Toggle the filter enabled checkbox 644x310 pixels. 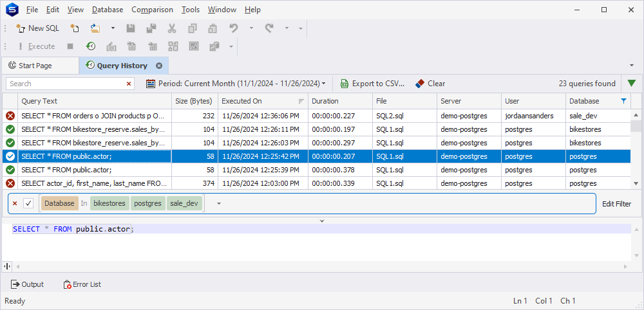pyautogui.click(x=28, y=203)
